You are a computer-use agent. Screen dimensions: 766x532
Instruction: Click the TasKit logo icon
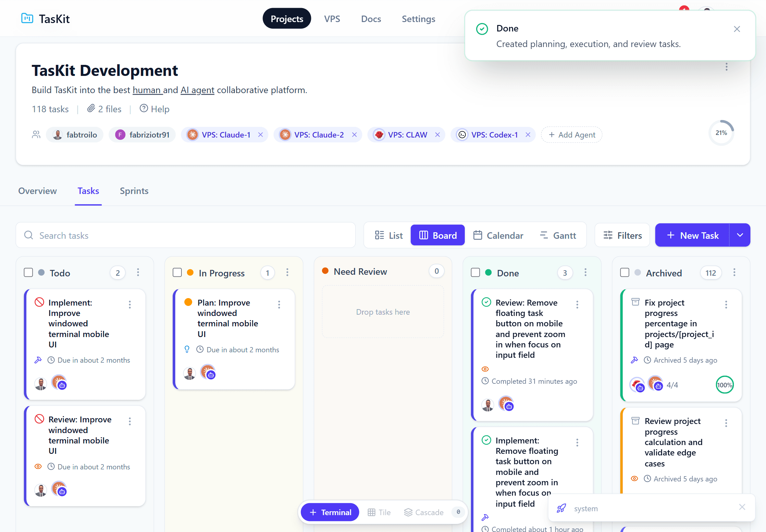[27, 18]
